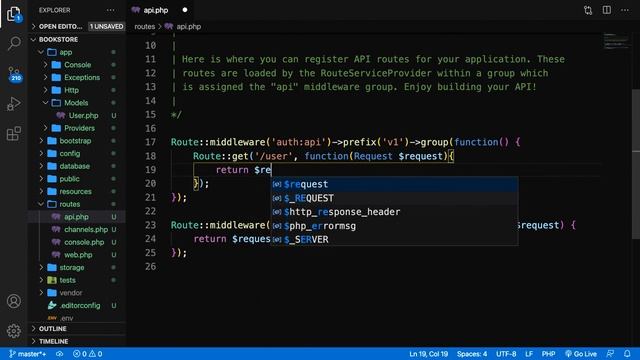Open editor more actions ellipsis
The image size is (640, 360).
(624, 10)
